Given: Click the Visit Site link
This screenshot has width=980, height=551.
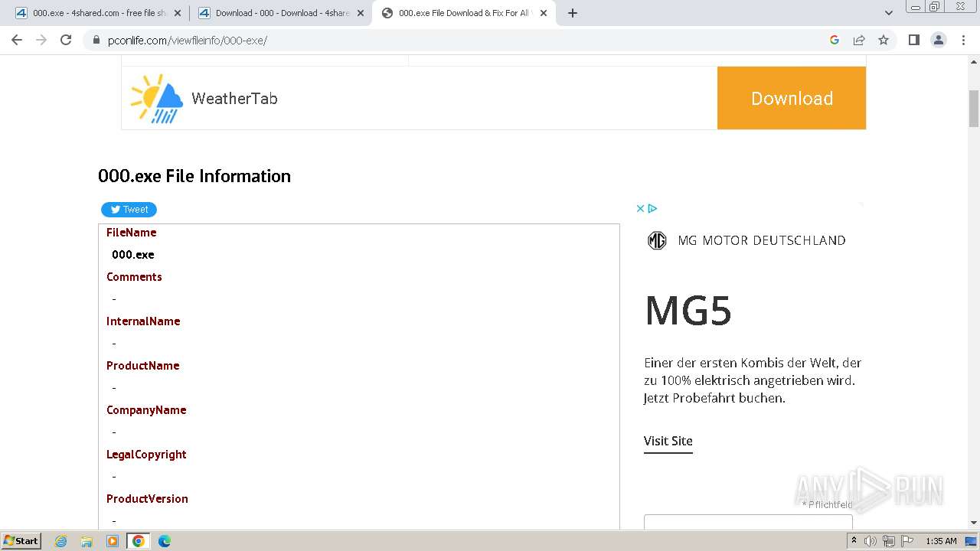Looking at the screenshot, I should (x=668, y=441).
